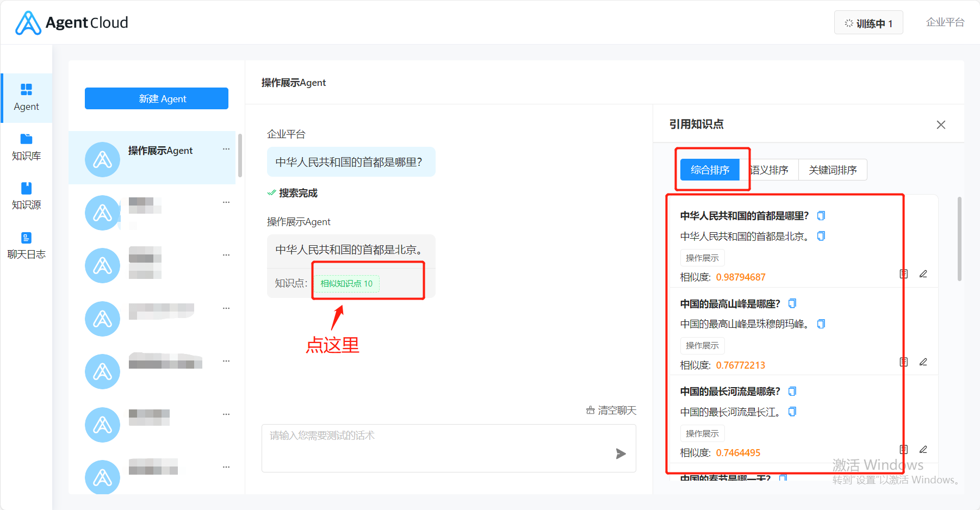Switch to the 语义排序 tab

click(x=769, y=170)
